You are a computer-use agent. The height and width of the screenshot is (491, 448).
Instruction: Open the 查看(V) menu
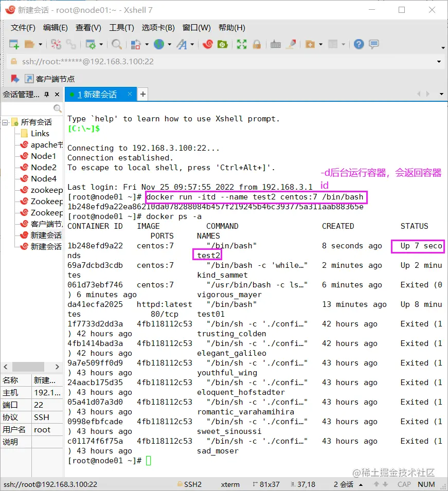point(88,28)
